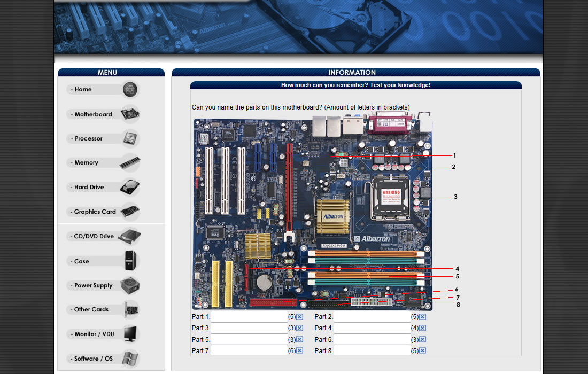Screen dimensions: 588x374
Task: Focus the Part 4 answer field
Action: point(372,328)
